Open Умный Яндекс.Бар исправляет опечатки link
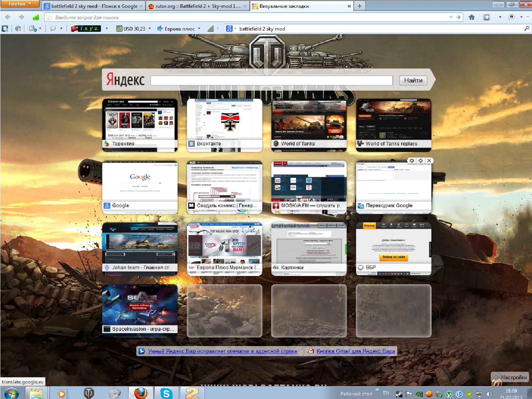Viewport: 532px width, 399px height. pos(222,351)
